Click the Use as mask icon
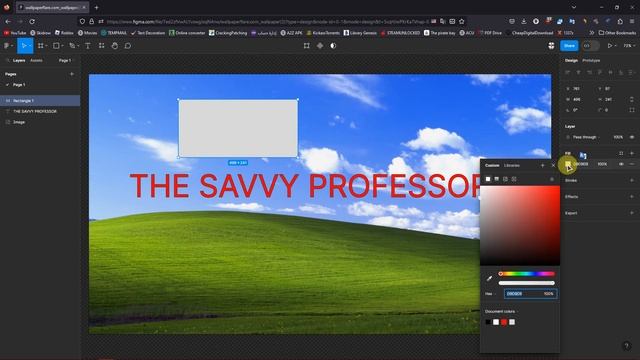The height and width of the screenshot is (360, 640). [x=333, y=46]
